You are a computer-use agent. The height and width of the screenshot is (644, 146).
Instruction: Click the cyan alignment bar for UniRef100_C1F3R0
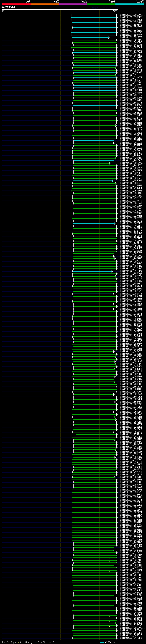93,271
